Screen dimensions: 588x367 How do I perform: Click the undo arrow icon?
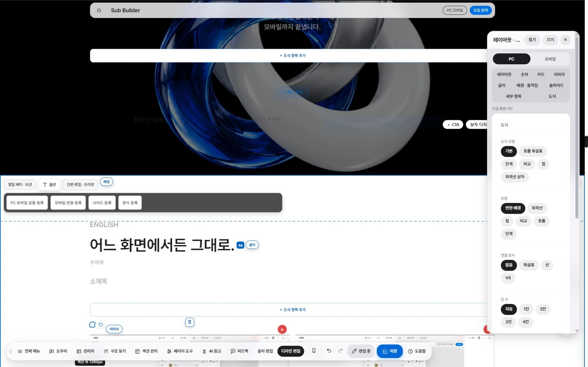pos(329,351)
